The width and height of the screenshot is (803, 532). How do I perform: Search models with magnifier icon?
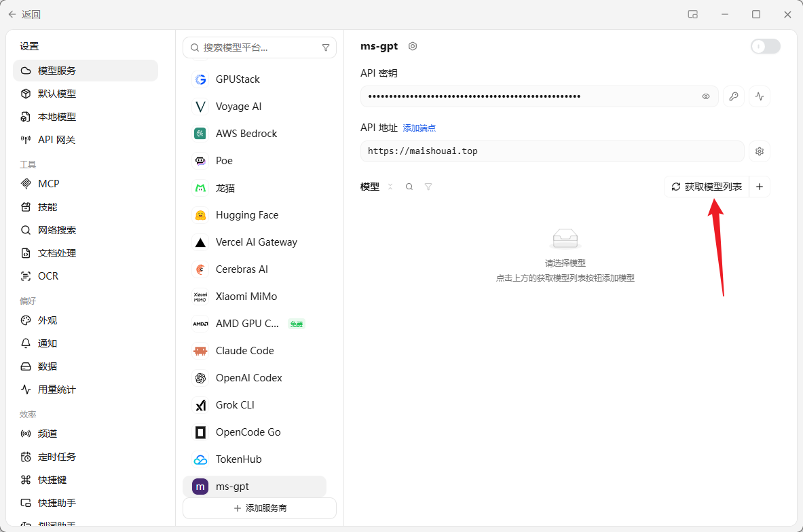409,187
